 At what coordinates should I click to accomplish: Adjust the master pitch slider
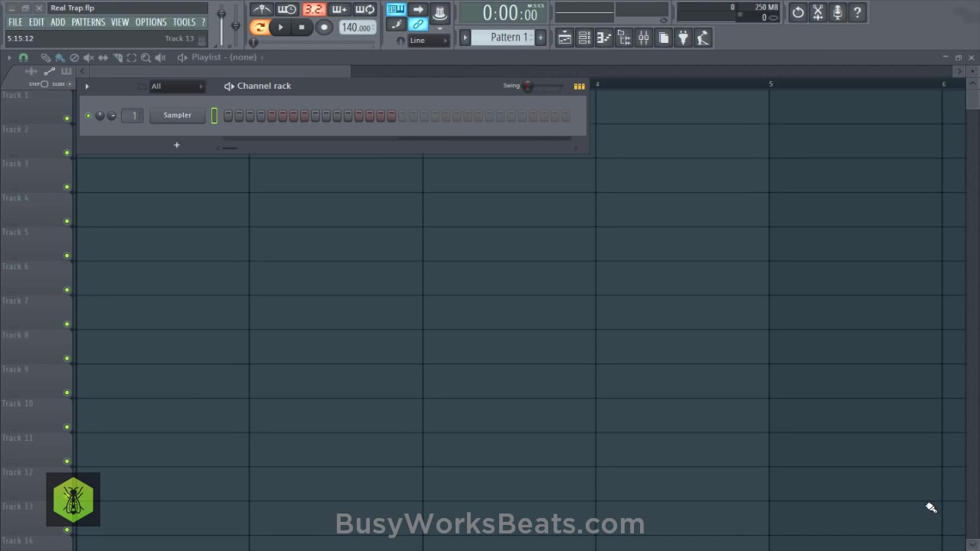235,25
